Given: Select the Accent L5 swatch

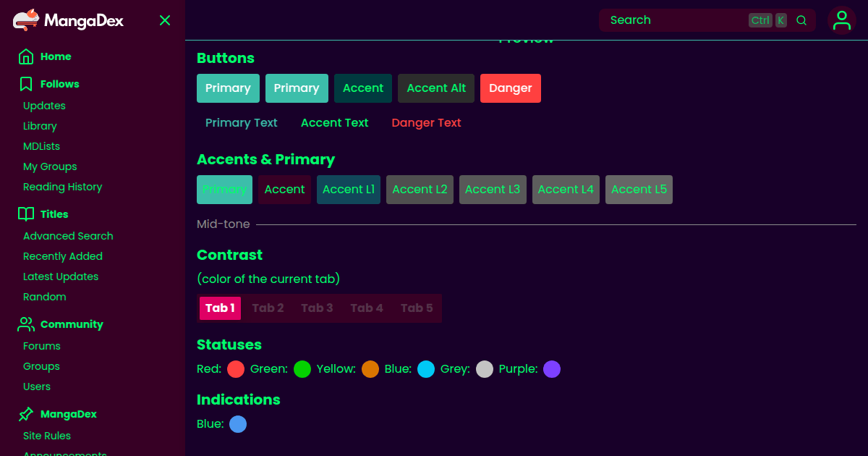Looking at the screenshot, I should (639, 190).
